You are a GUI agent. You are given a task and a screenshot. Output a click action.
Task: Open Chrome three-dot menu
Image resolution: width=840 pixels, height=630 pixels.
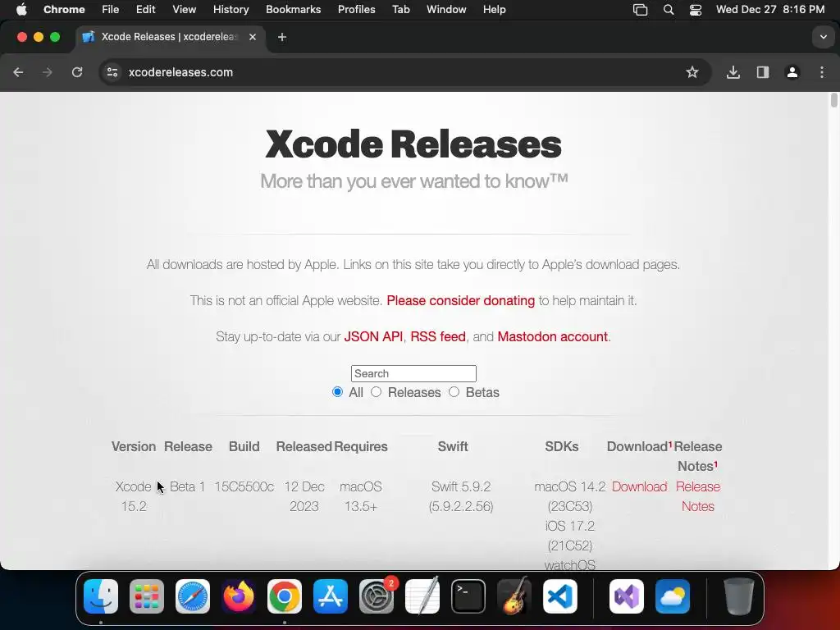point(822,72)
